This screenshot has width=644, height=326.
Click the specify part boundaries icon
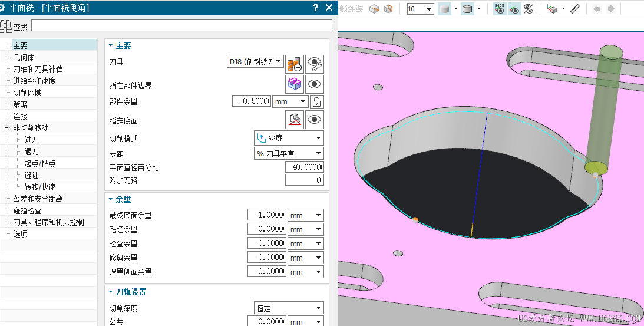tap(295, 84)
